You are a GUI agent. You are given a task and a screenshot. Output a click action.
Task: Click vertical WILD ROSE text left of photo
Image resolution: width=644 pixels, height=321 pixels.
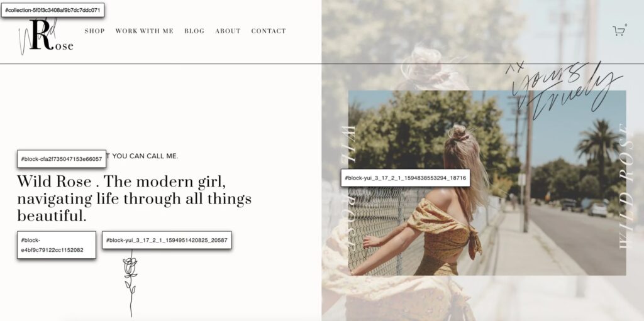point(348,187)
